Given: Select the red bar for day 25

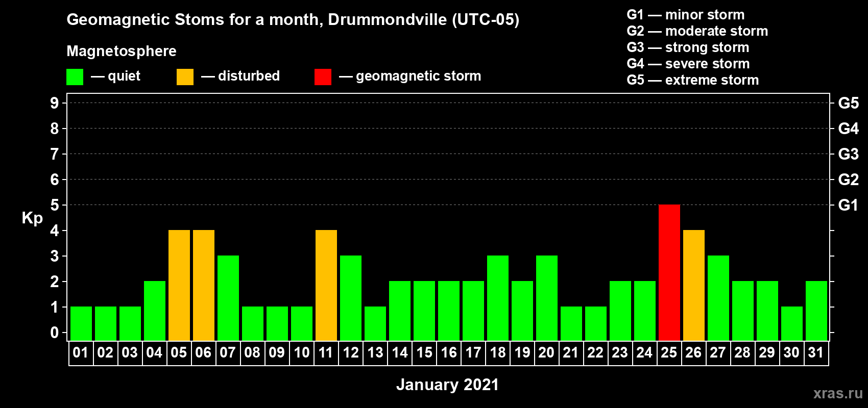Looking at the screenshot, I should (x=669, y=272).
